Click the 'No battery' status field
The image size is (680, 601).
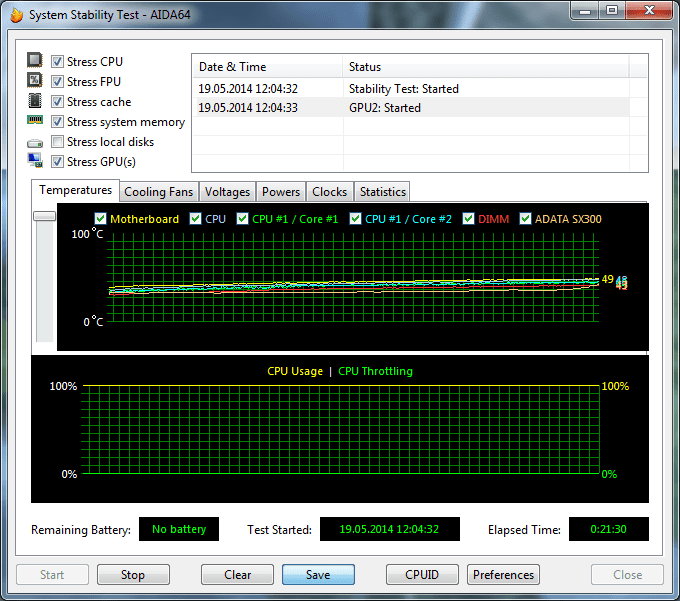coord(179,529)
